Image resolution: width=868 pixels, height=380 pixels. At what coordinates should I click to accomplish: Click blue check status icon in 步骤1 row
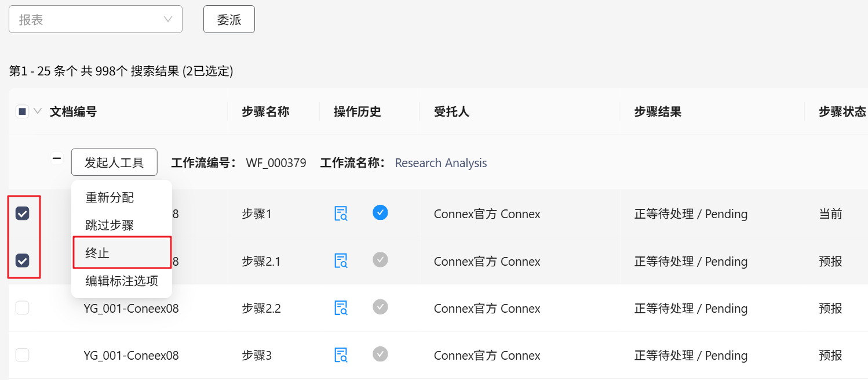pos(380,213)
